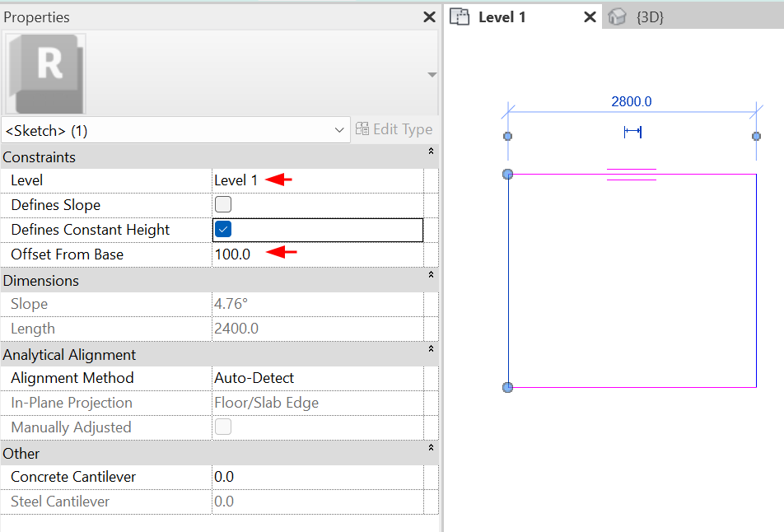Click the Level value field

coord(318,180)
